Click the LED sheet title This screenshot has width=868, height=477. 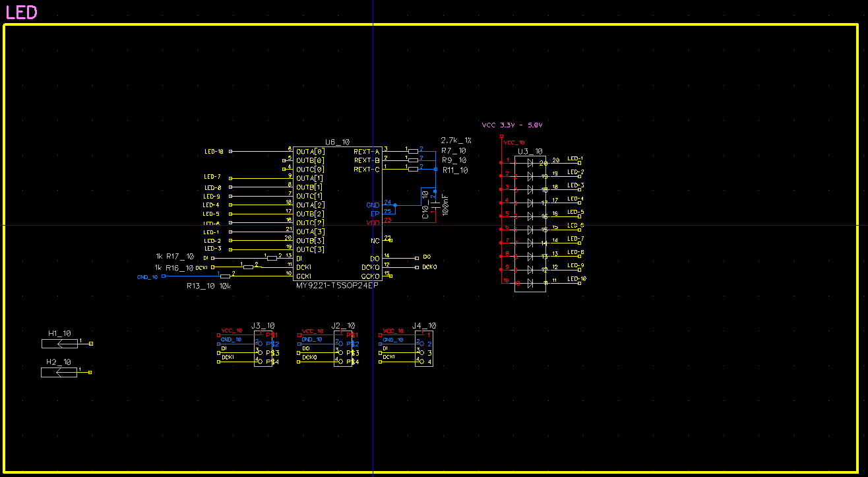click(21, 12)
